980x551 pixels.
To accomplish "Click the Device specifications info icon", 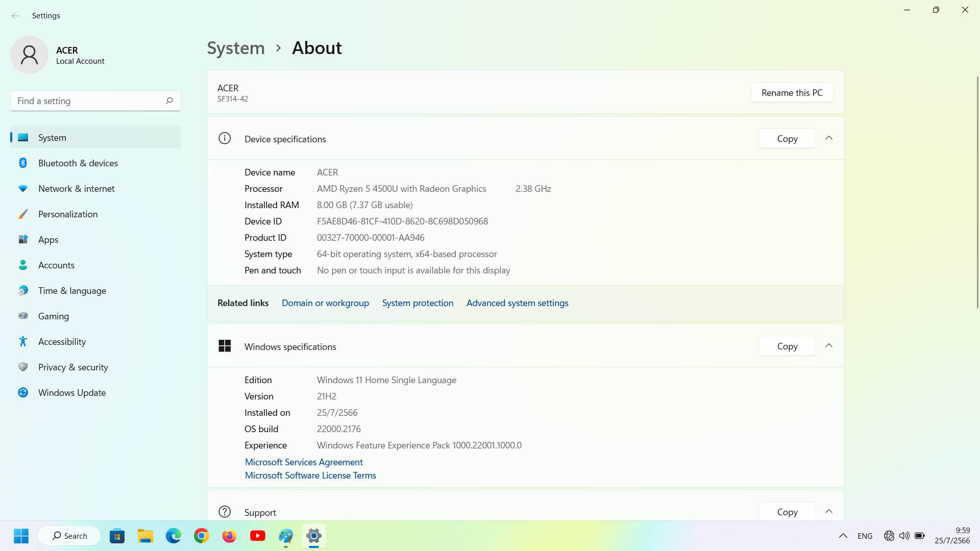I will (225, 138).
